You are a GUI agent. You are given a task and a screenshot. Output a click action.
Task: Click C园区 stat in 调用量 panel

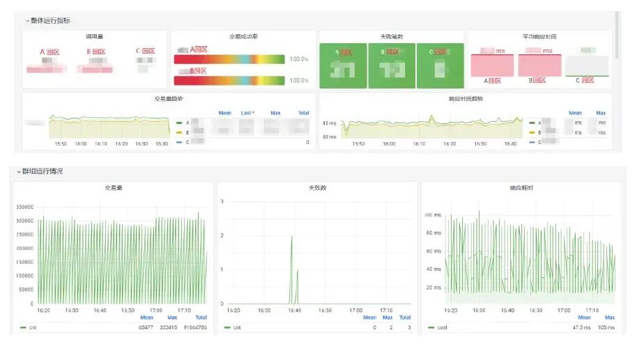click(145, 60)
